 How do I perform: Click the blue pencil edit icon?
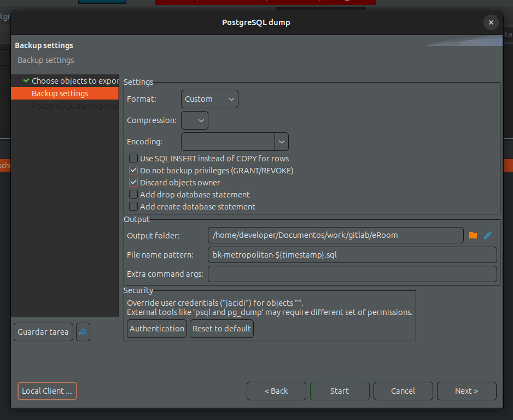(488, 235)
